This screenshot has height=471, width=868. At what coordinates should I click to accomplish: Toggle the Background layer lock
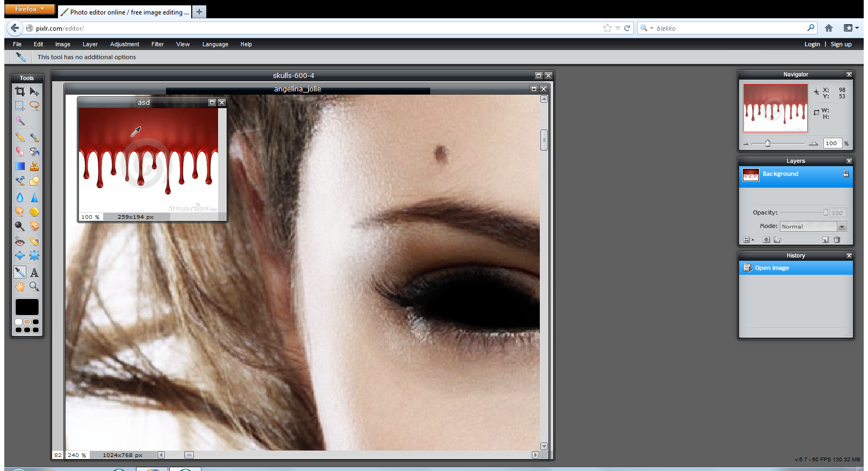(x=846, y=174)
